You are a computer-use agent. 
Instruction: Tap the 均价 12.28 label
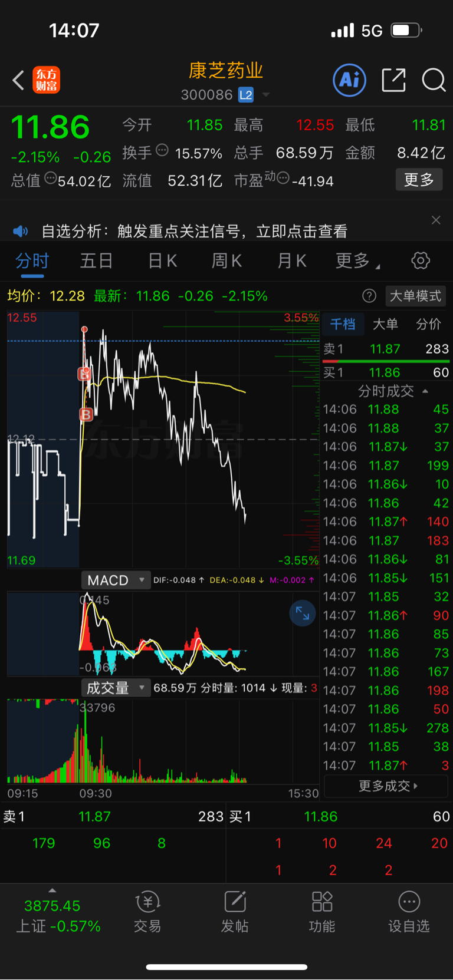(x=46, y=296)
